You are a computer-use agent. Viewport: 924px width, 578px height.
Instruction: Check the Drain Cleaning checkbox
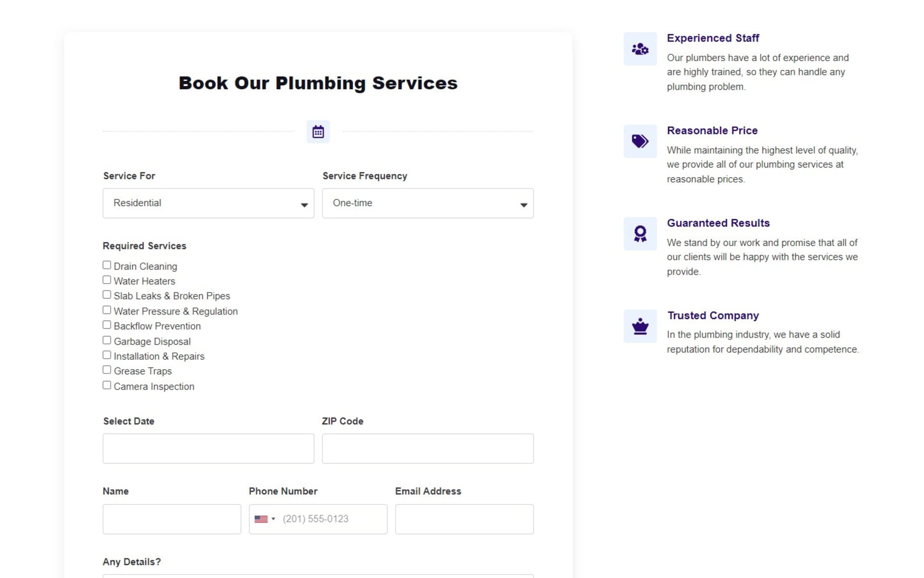107,265
